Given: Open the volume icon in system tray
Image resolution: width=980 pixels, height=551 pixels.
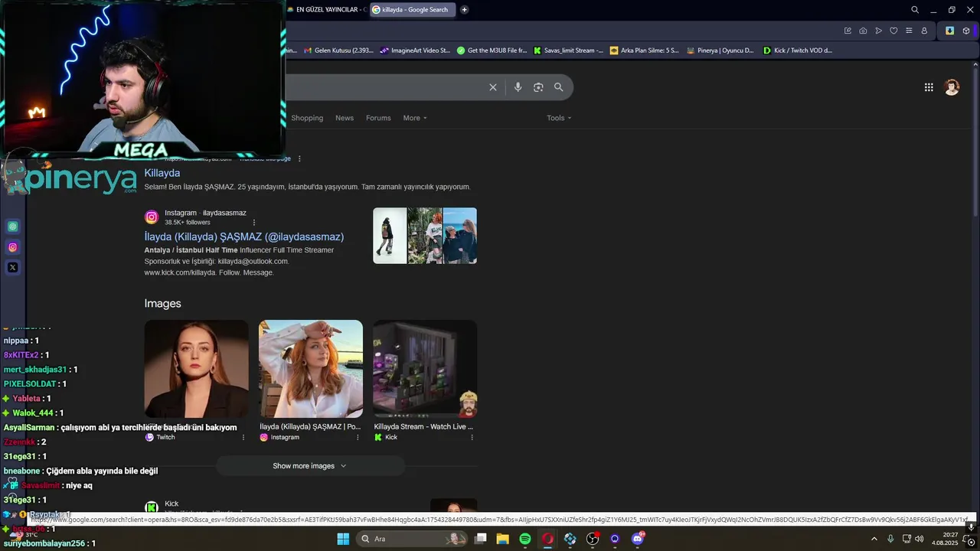Looking at the screenshot, I should [x=919, y=539].
